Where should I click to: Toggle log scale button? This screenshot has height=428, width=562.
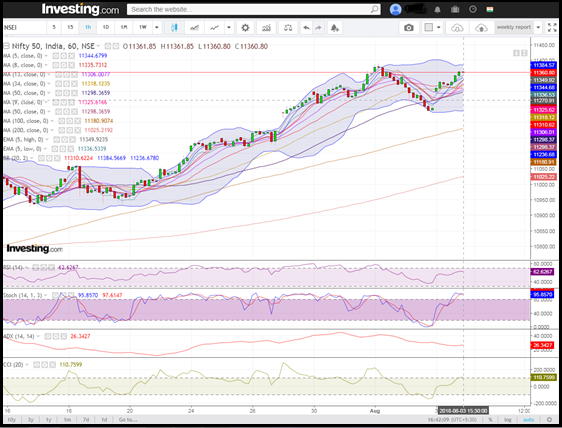[x=508, y=420]
